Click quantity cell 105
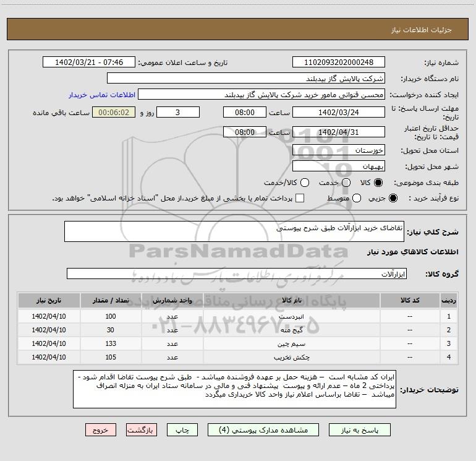Viewport: 476px width, 461px height. (111, 358)
